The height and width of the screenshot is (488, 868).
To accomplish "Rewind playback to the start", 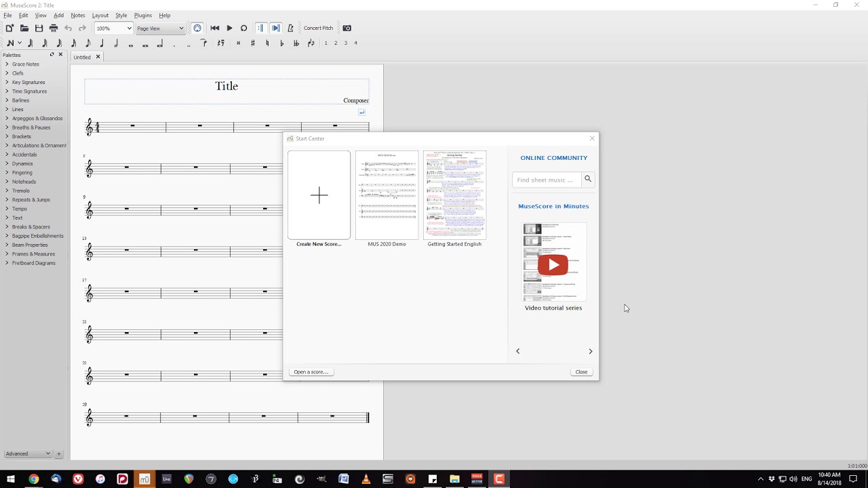I will (x=215, y=28).
